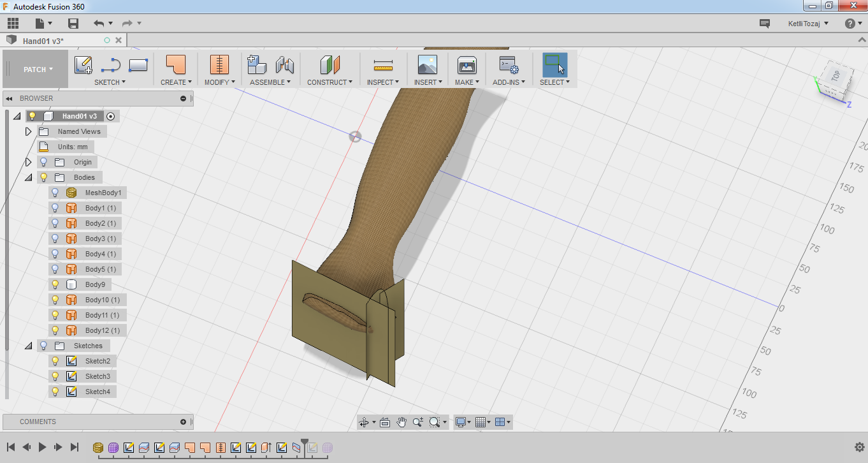Jump to timeline beginning
This screenshot has height=463, width=868.
click(11, 447)
